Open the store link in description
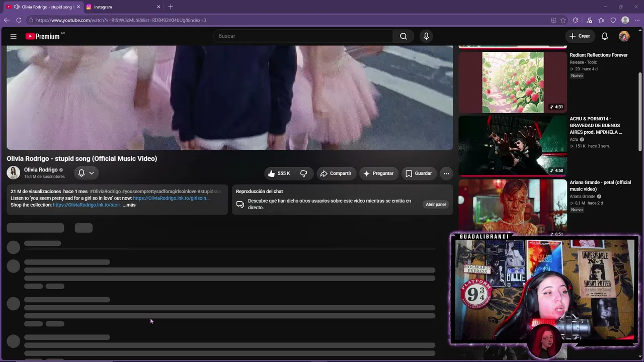This screenshot has width=644, height=362. [x=87, y=205]
